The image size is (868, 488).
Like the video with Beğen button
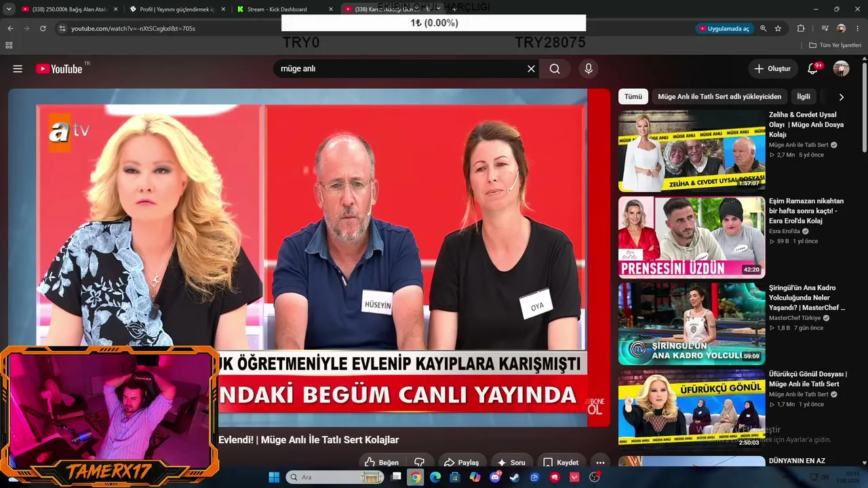(x=382, y=462)
